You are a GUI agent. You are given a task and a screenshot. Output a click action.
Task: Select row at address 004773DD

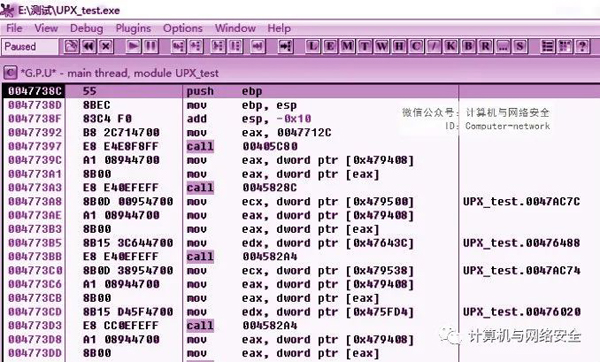300,353
